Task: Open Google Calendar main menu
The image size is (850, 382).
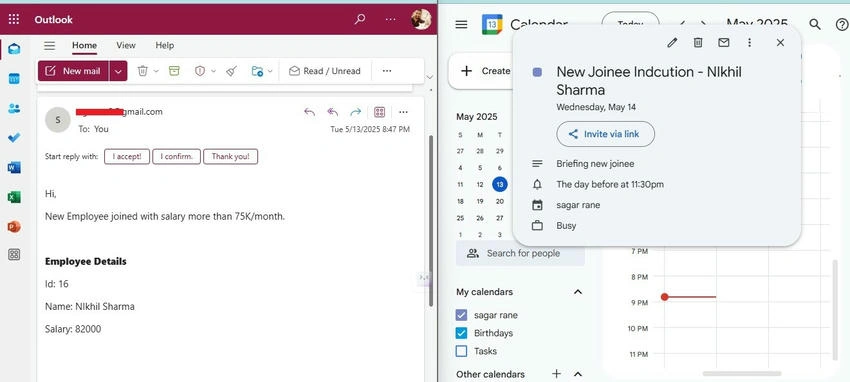Action: click(461, 24)
